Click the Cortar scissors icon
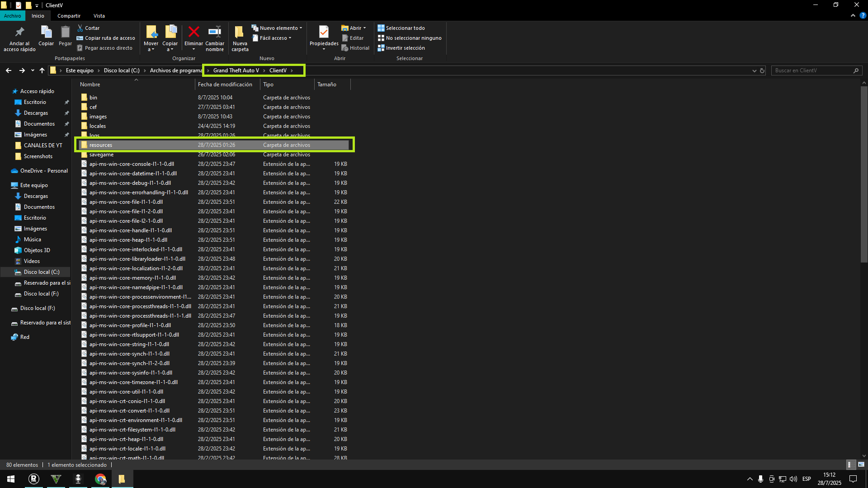Viewport: 868px width, 488px height. point(80,28)
